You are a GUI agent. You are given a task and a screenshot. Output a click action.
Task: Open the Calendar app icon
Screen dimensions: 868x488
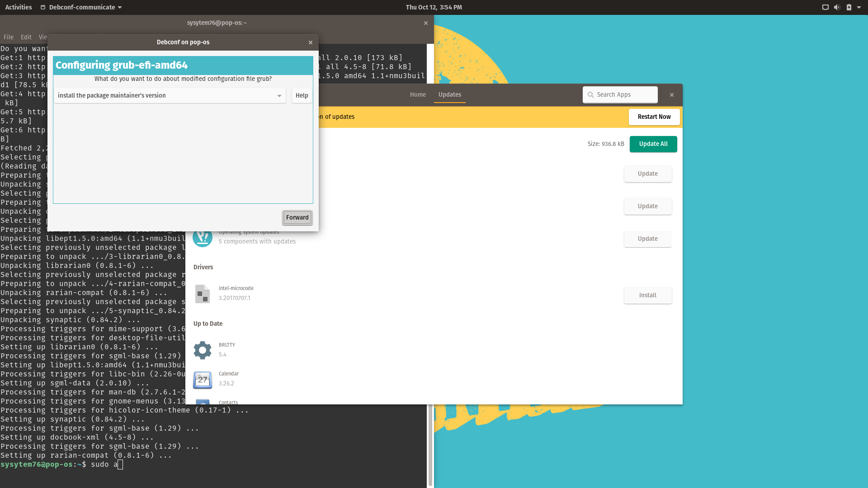pyautogui.click(x=203, y=380)
